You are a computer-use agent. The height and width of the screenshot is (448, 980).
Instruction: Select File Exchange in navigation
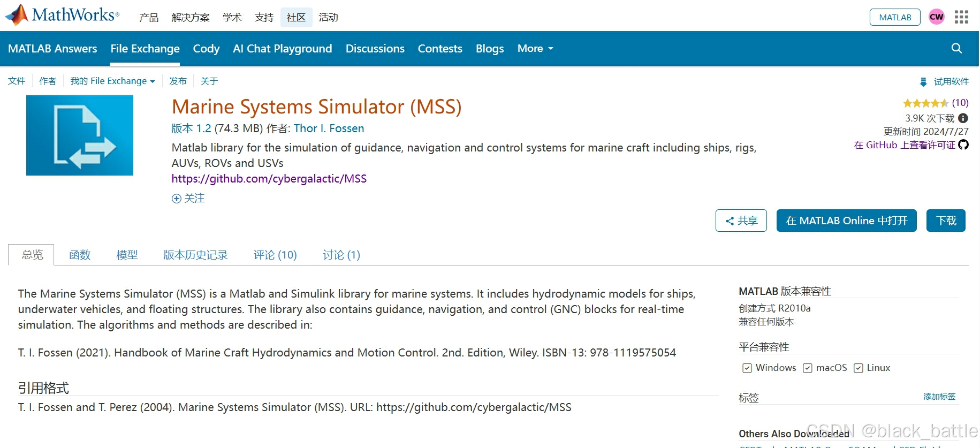(x=145, y=48)
